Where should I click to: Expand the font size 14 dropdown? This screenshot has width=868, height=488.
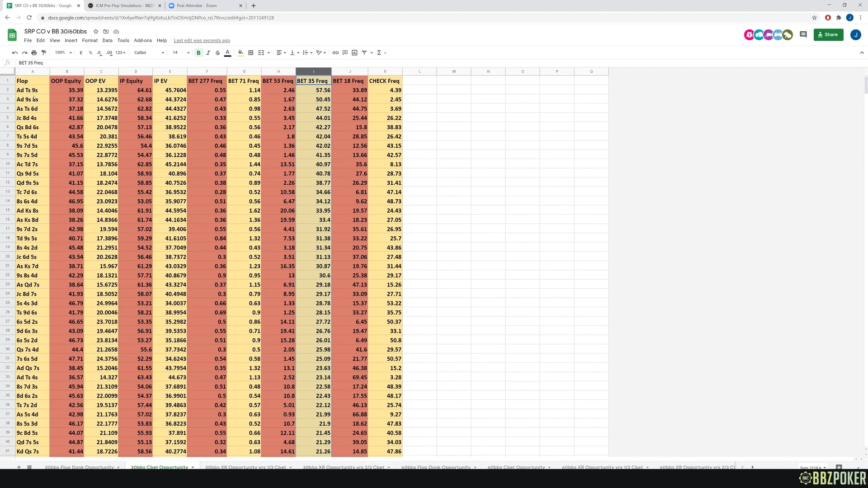pyautogui.click(x=188, y=53)
